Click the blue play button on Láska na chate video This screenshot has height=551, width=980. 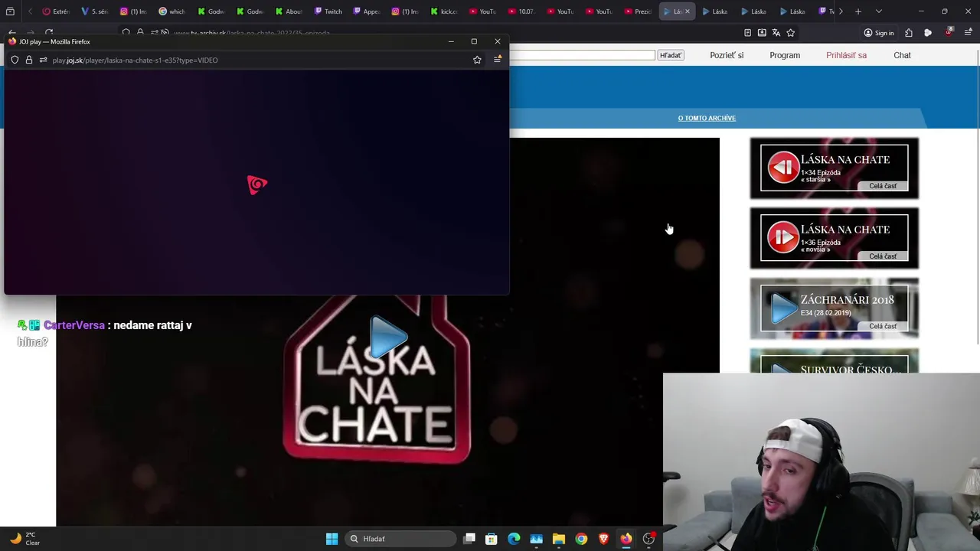388,337
